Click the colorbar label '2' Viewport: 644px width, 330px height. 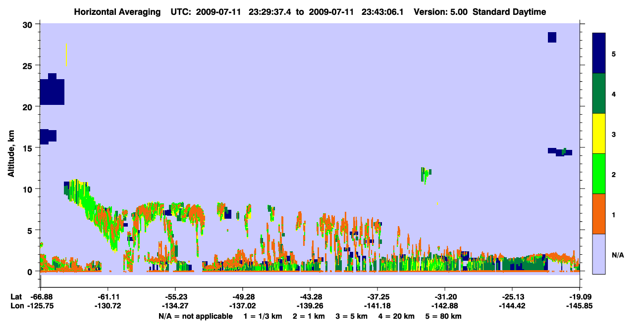pyautogui.click(x=613, y=174)
